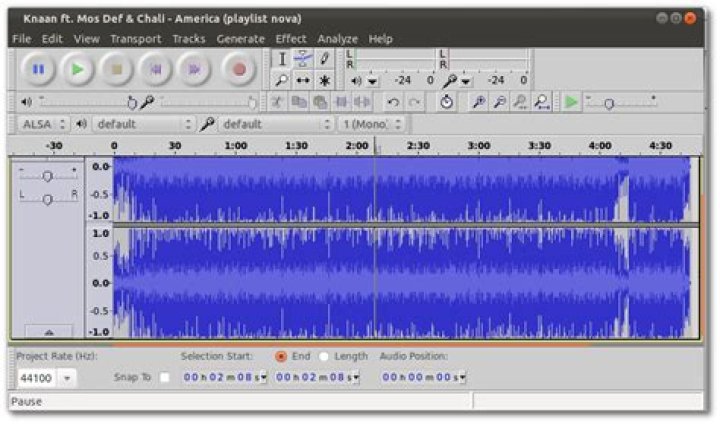The width and height of the screenshot is (720, 424).
Task: Open the Transport menu
Action: point(135,39)
